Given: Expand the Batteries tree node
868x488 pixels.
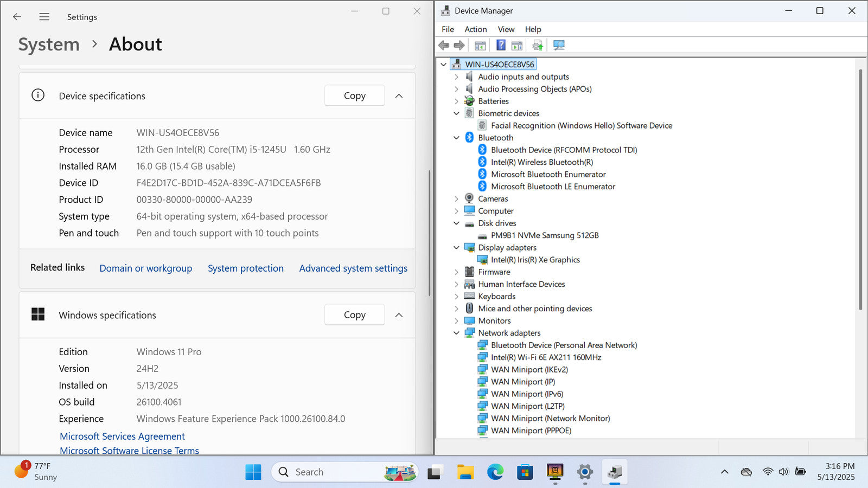Looking at the screenshot, I should click(x=456, y=101).
